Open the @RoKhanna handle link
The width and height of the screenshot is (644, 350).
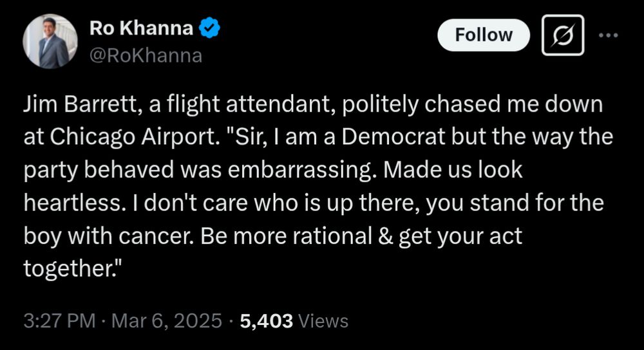tap(146, 56)
